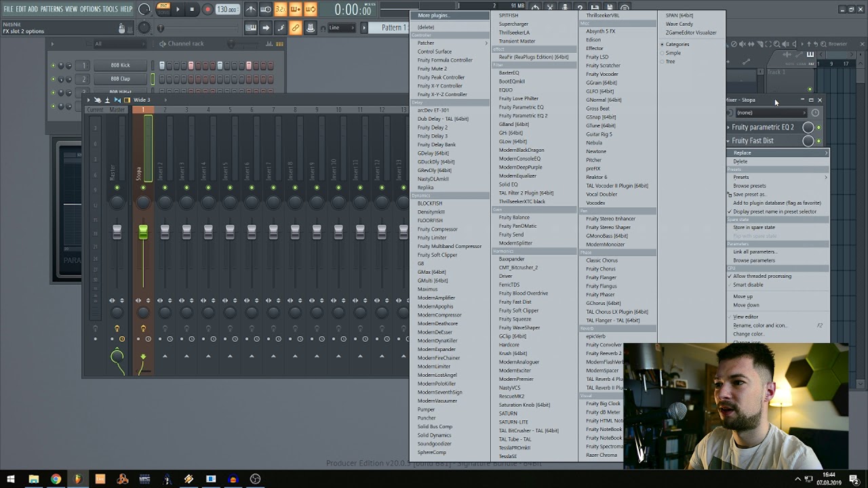Select Fruity Blood Overdrive plugin

[x=523, y=293]
